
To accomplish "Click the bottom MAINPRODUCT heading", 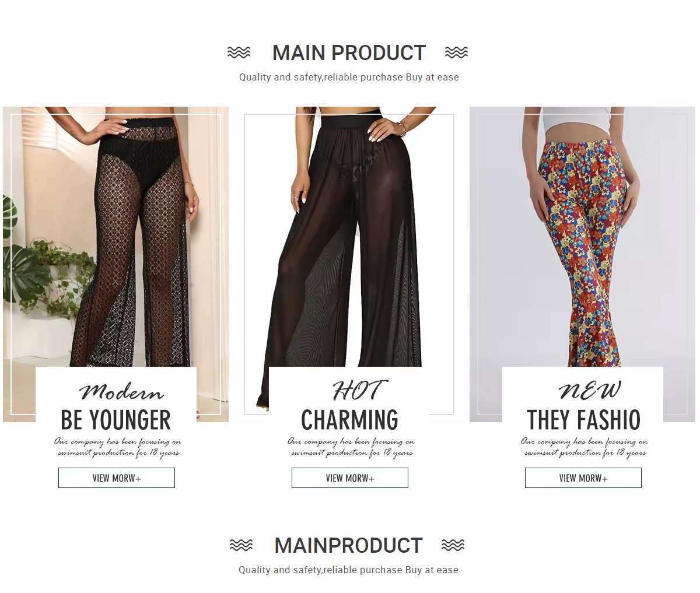I will (x=348, y=546).
